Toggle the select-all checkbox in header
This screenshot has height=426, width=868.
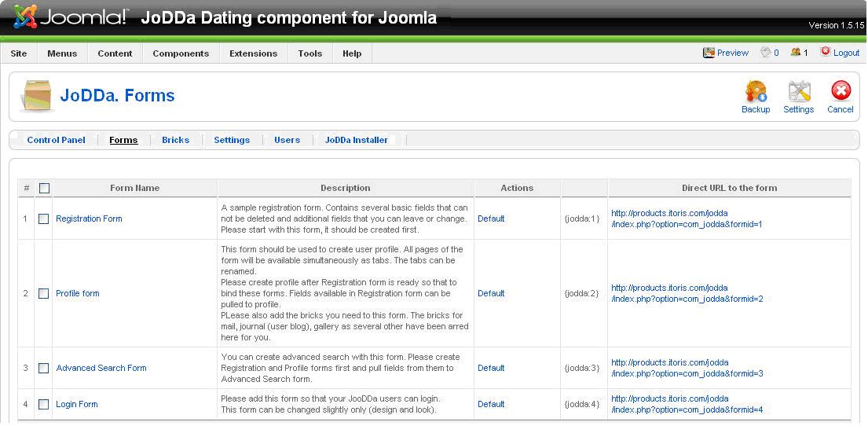click(44, 189)
